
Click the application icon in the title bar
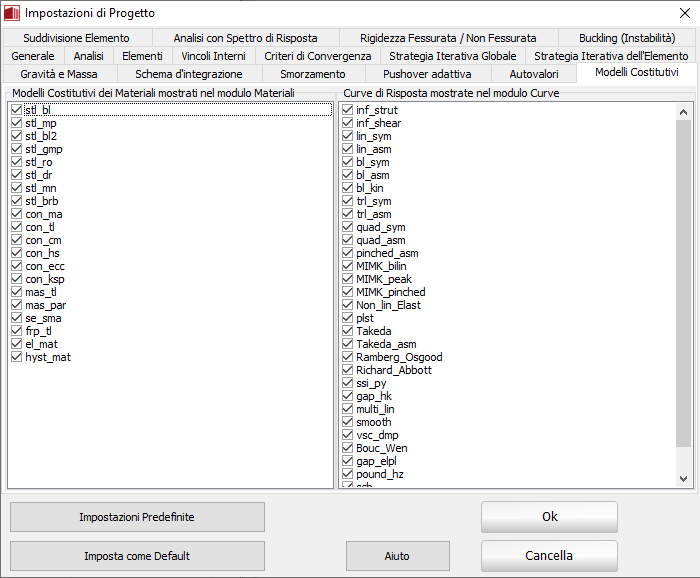click(13, 13)
